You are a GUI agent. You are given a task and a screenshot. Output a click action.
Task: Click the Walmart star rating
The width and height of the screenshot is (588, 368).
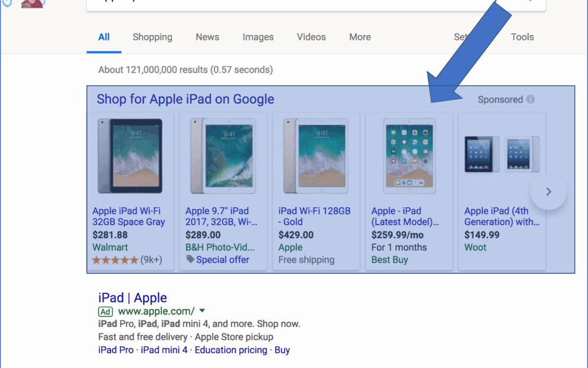pyautogui.click(x=115, y=260)
